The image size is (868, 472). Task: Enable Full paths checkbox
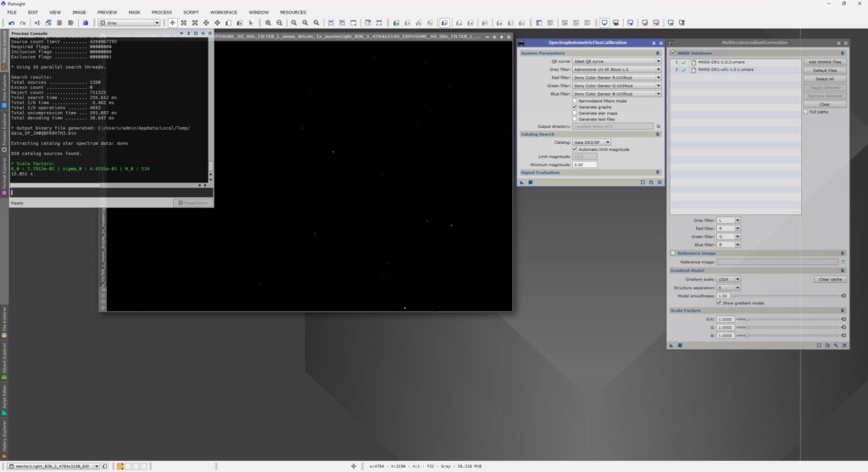(x=806, y=112)
